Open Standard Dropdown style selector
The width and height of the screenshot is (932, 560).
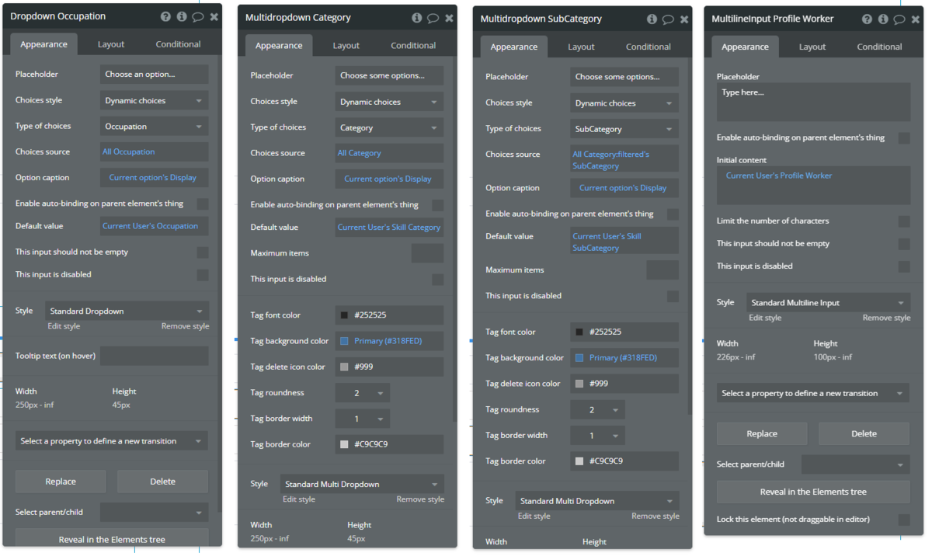(127, 311)
